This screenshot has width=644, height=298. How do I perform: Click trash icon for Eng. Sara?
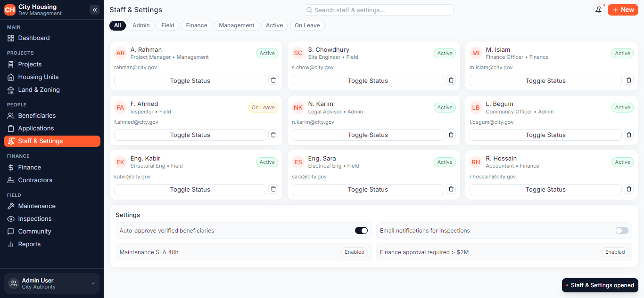tap(451, 189)
